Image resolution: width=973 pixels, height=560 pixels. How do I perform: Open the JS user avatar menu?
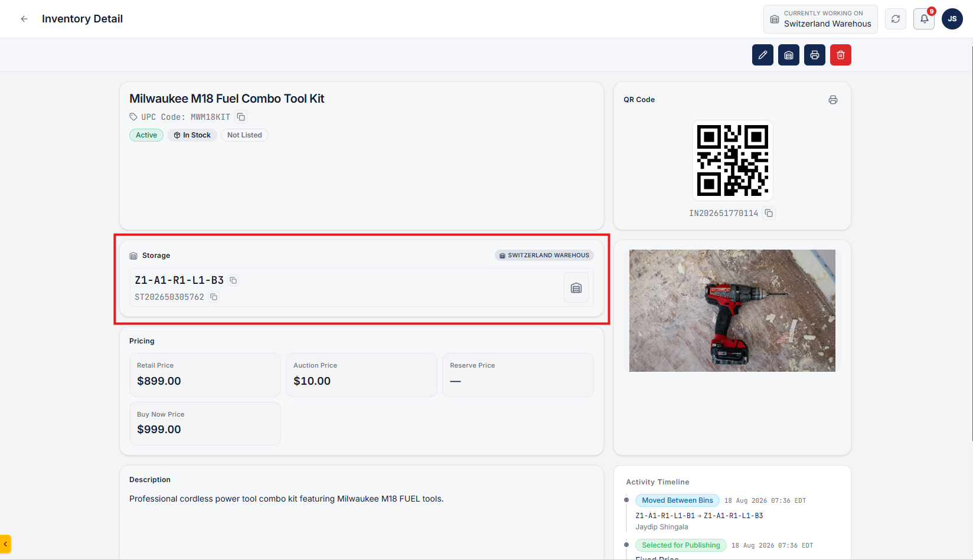[x=952, y=19]
